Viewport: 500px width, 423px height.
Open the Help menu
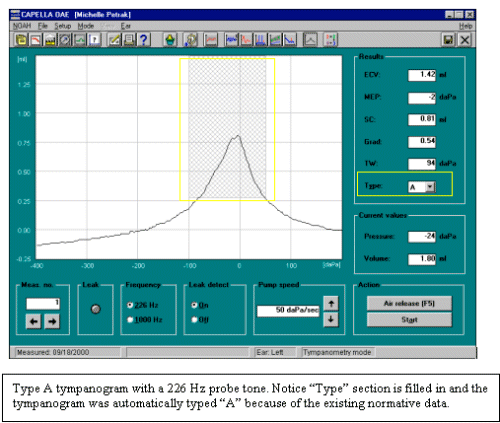click(465, 26)
